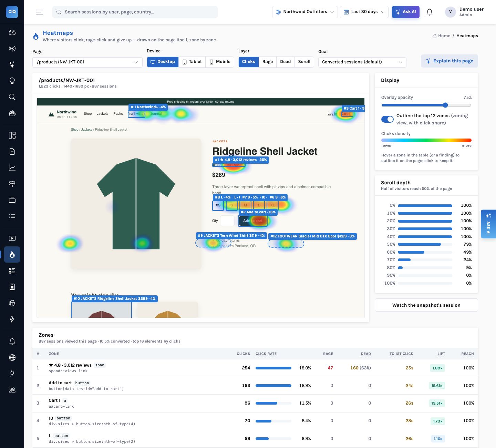The height and width of the screenshot is (448, 496).
Task: Switch to the Clicks layer tab
Action: [x=249, y=62]
